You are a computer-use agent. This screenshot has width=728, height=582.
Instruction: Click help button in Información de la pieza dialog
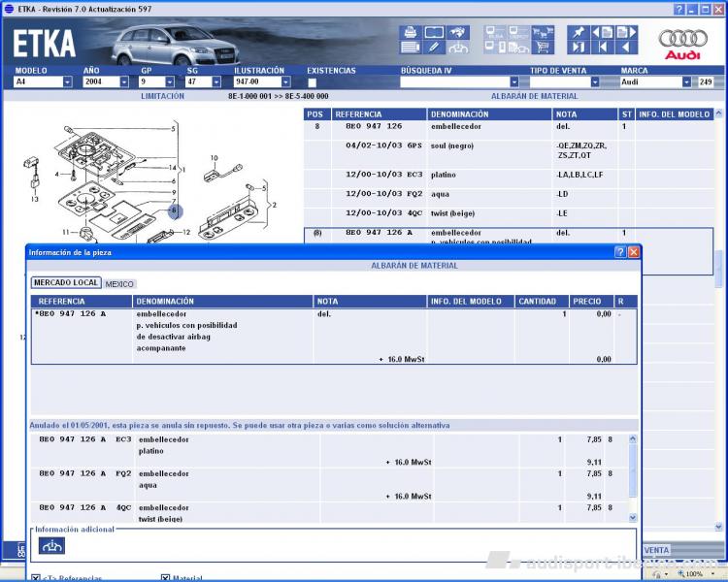620,252
